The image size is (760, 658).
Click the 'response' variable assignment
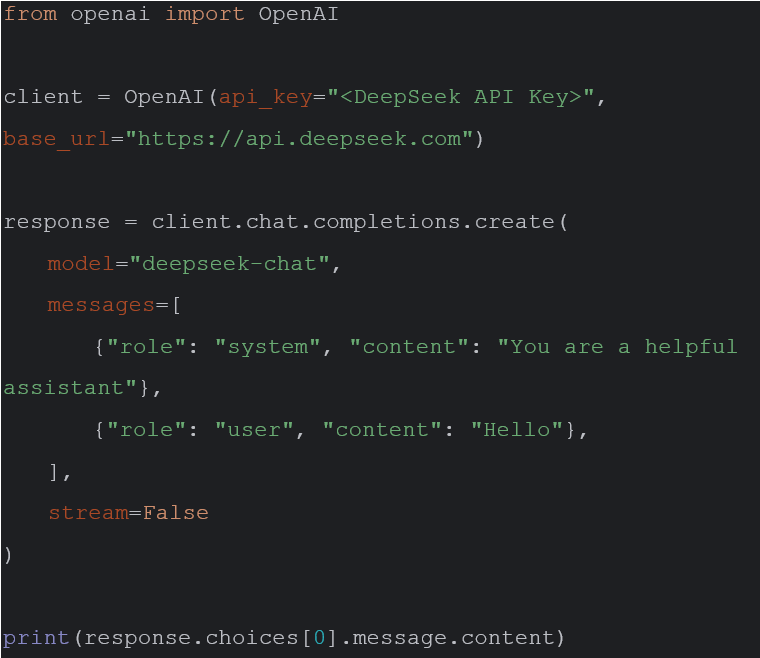(57, 223)
